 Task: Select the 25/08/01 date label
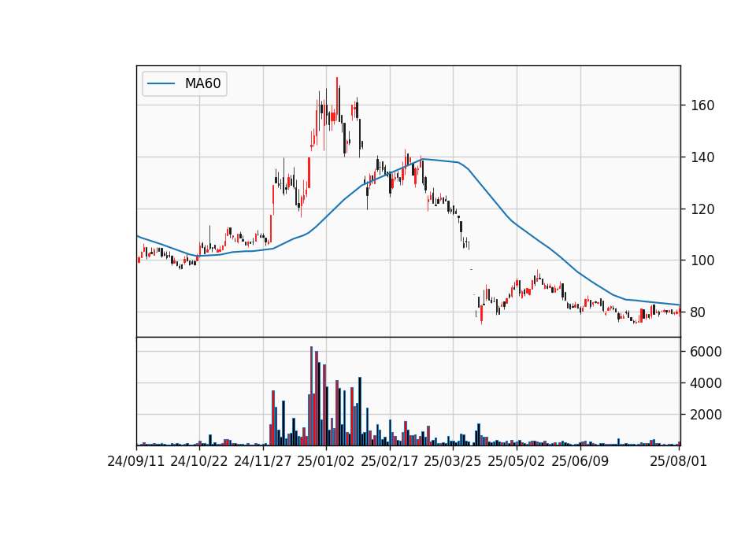pos(678,461)
